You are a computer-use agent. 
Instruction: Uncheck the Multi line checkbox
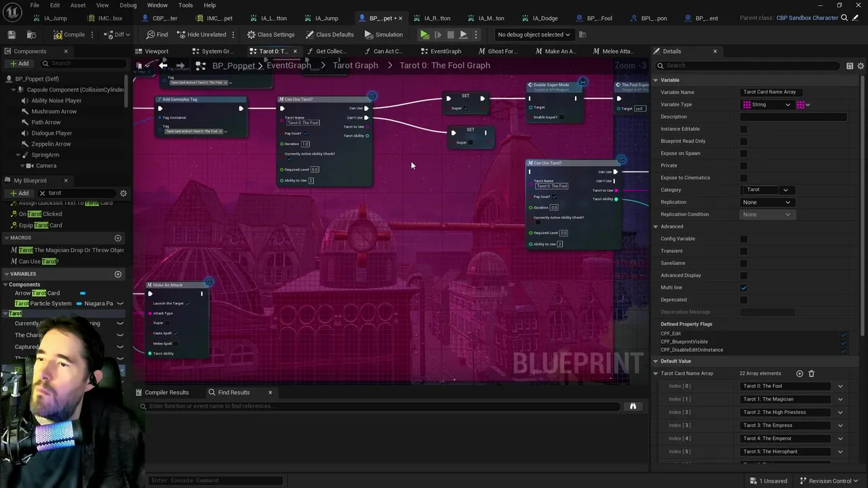[744, 287]
